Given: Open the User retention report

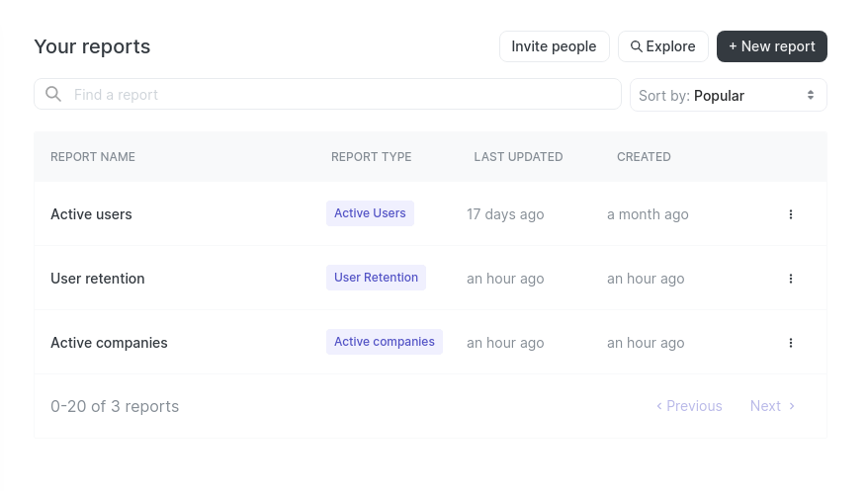Looking at the screenshot, I should pos(98,279).
